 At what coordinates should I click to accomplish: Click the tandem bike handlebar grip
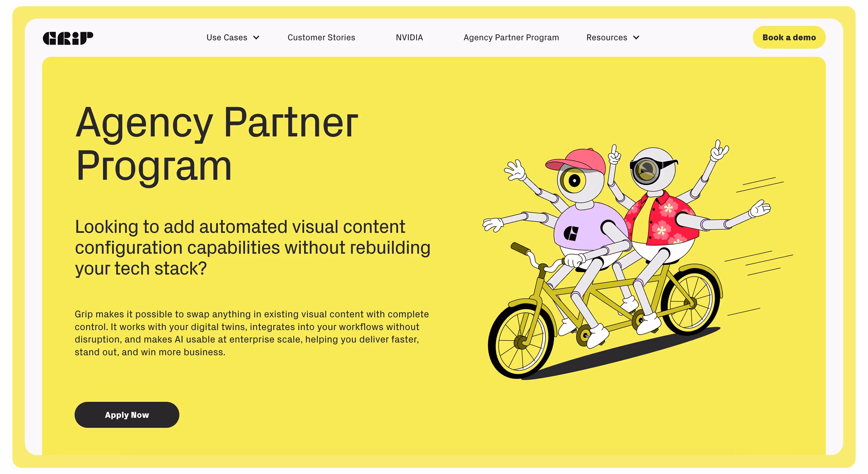[x=520, y=248]
